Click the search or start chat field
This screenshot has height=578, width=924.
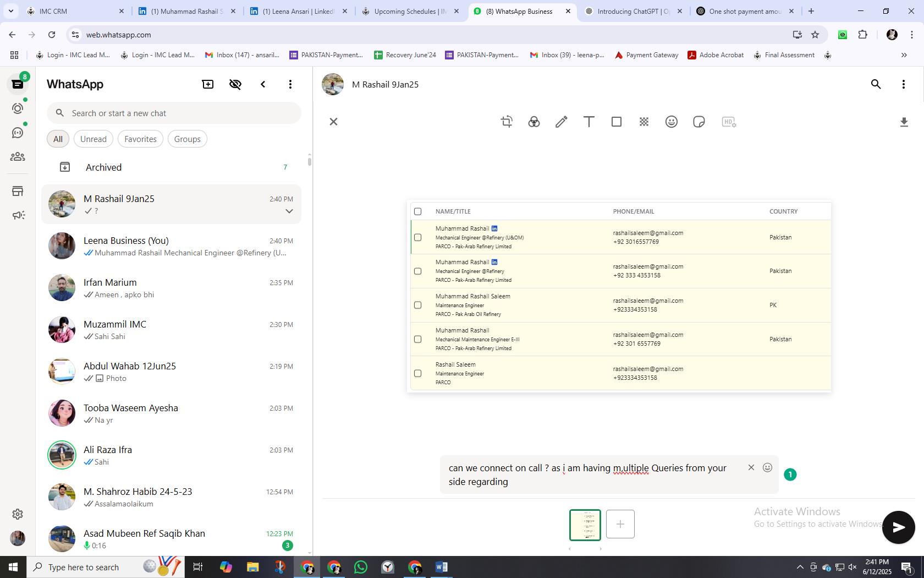pyautogui.click(x=174, y=113)
